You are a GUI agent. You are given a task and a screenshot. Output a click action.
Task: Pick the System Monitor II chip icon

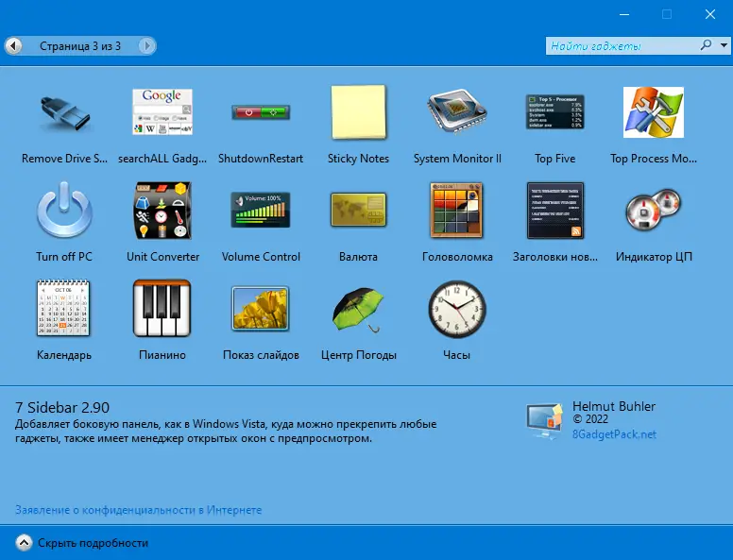coord(457,112)
